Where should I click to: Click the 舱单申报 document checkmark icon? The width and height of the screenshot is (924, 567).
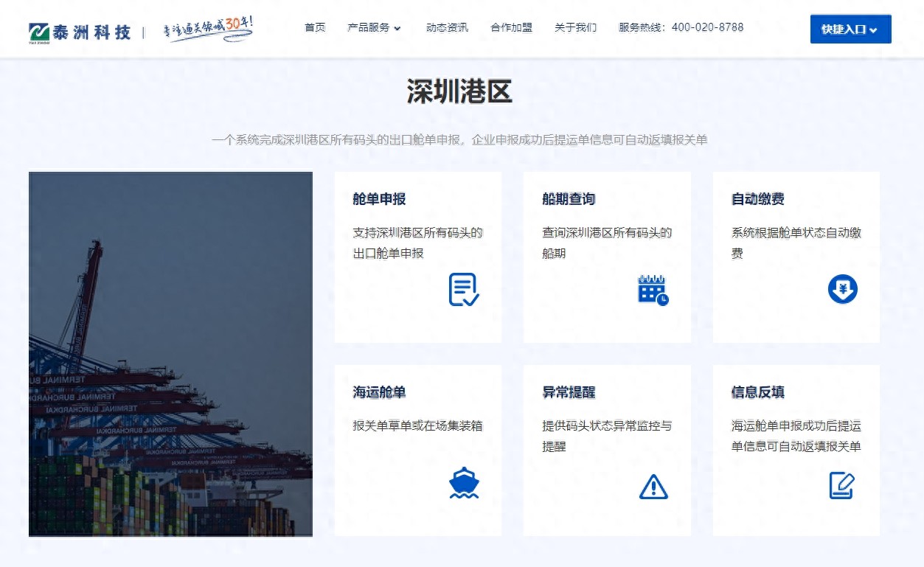(464, 290)
